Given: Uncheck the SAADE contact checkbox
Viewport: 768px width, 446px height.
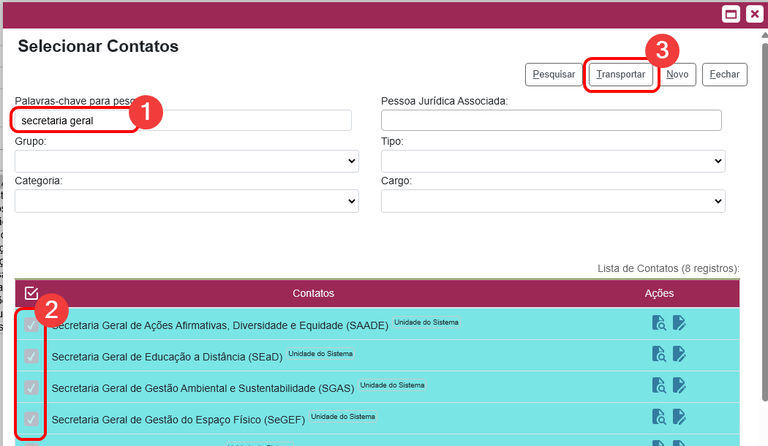Looking at the screenshot, I should 31,325.
